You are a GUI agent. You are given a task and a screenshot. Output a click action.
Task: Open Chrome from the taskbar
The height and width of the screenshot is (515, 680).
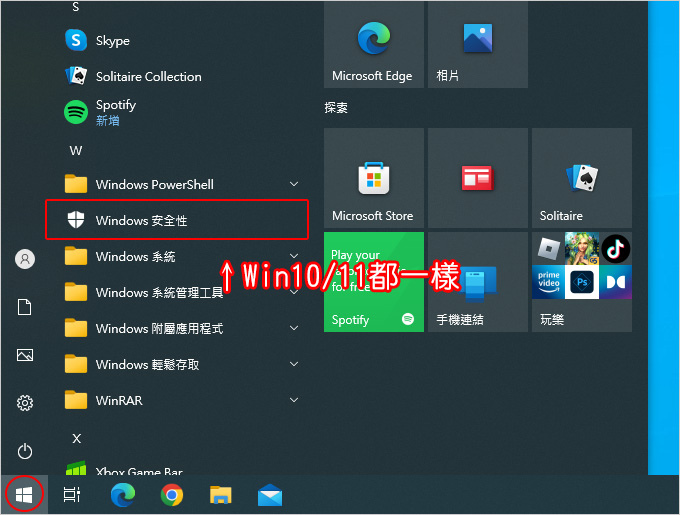172,495
